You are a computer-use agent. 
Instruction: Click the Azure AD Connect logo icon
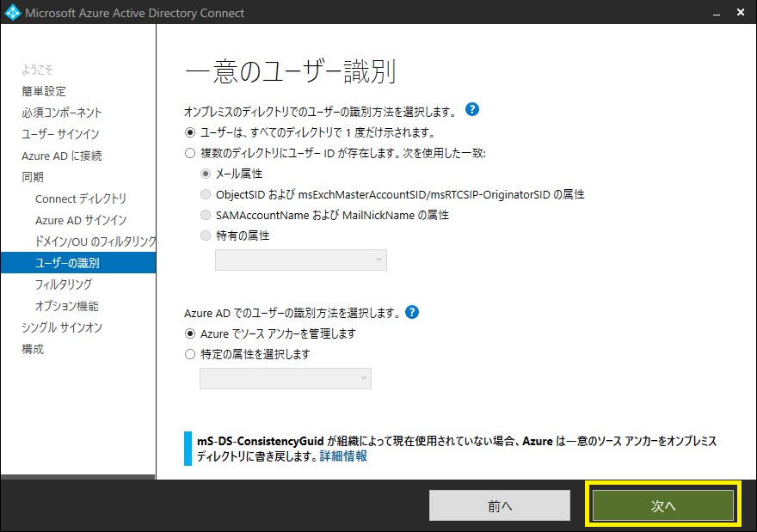(12, 13)
